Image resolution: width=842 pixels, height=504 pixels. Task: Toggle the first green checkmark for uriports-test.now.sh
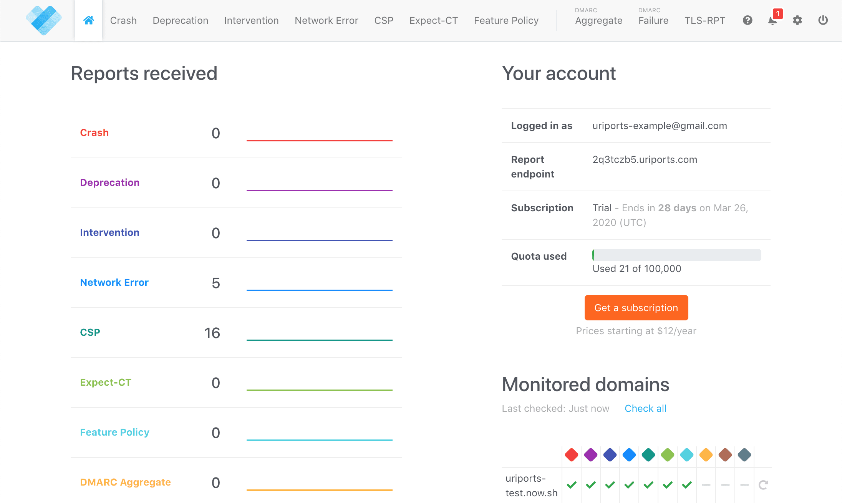click(571, 485)
